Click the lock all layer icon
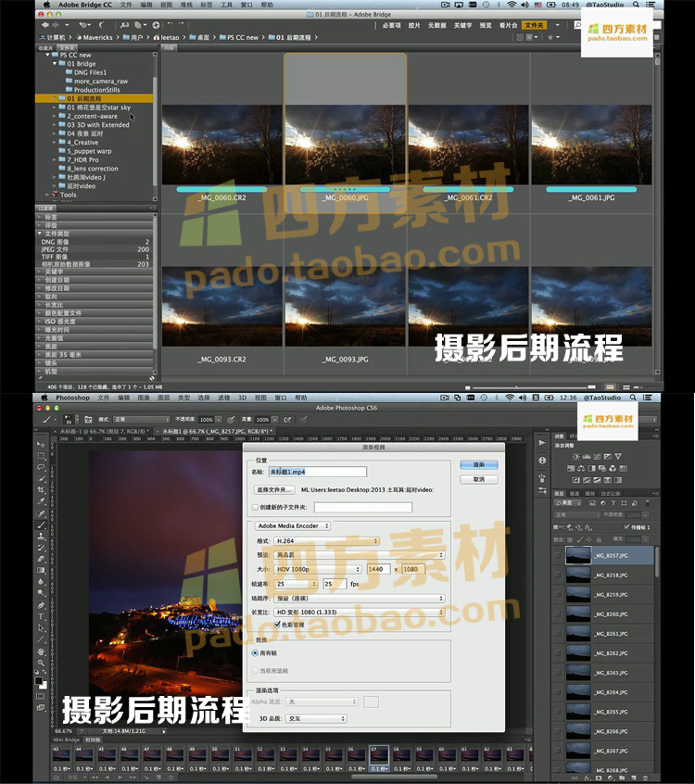This screenshot has width=695, height=784. click(599, 539)
